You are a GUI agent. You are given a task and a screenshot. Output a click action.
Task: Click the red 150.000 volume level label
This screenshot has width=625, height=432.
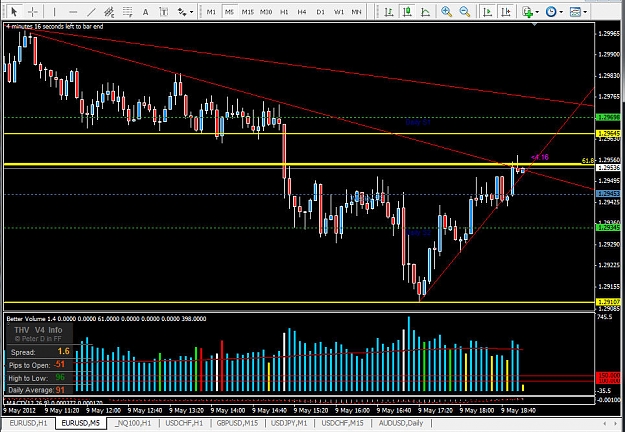coord(609,375)
